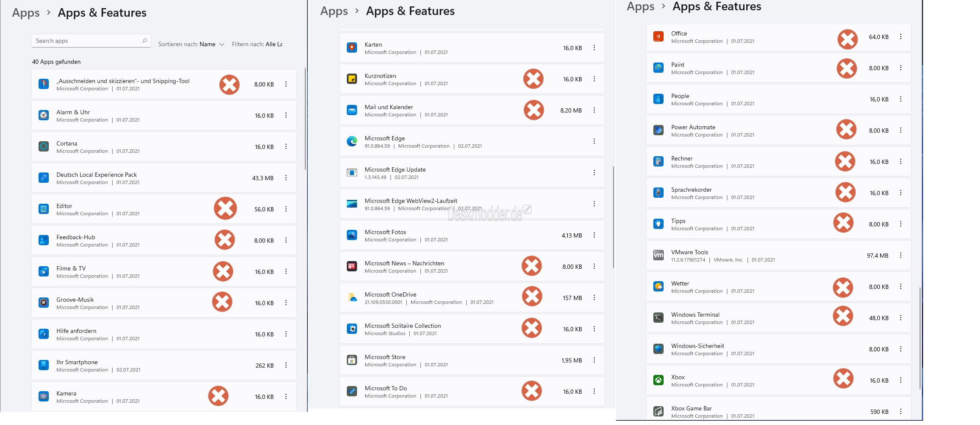Screen dimensions: 980x425
Task: Click the Microsoft To Do icon
Action: 352,391
